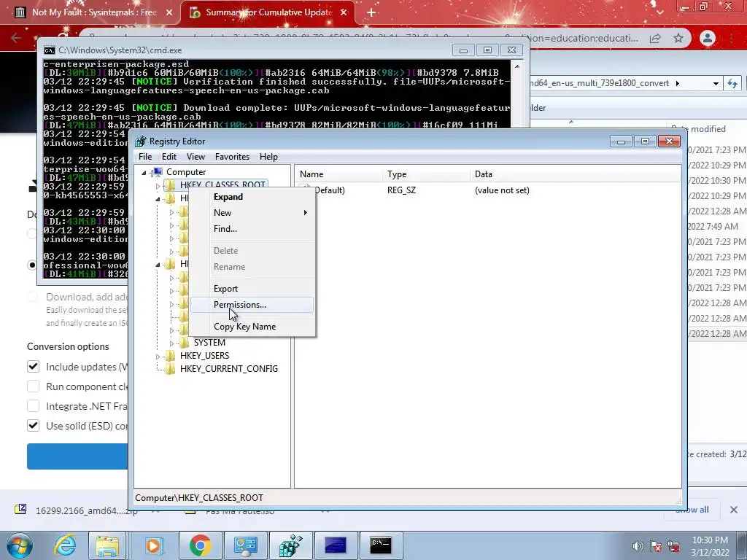Image resolution: width=747 pixels, height=560 pixels.
Task: Open the Explorer address bar dropdown arrow
Action: [x=716, y=83]
